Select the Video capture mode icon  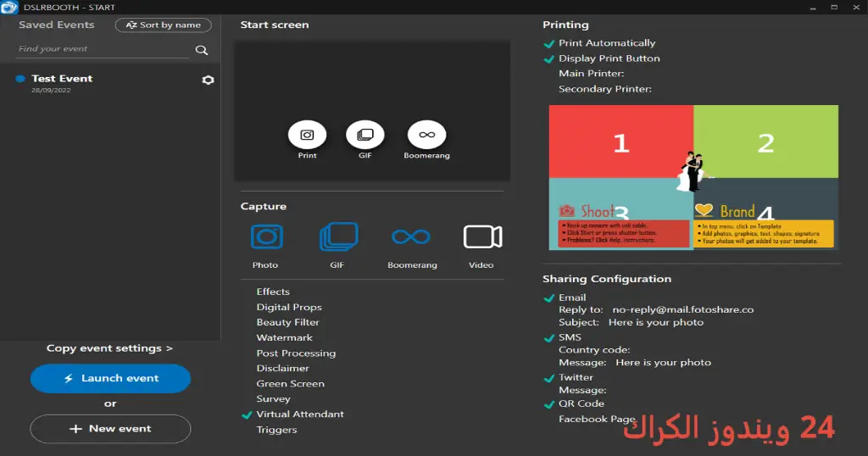pos(482,236)
